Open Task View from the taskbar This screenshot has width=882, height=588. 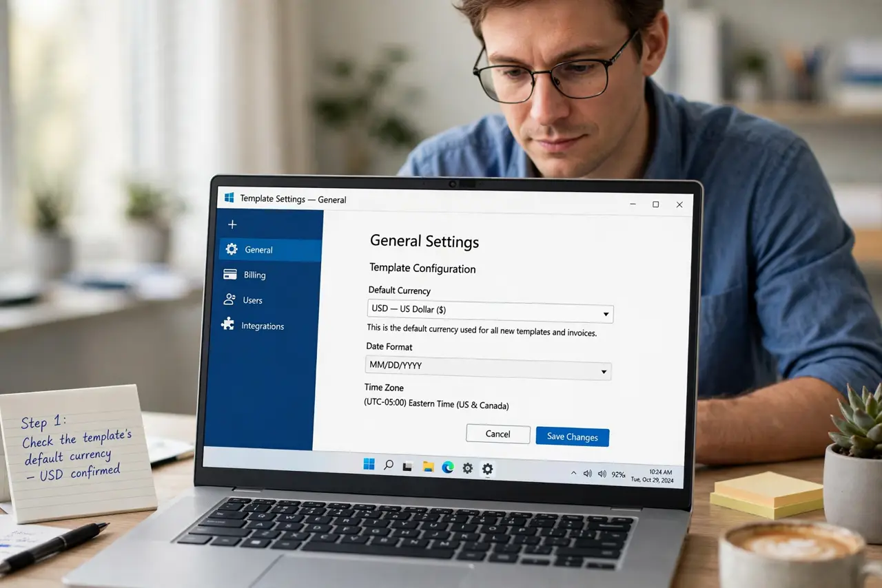pyautogui.click(x=407, y=466)
